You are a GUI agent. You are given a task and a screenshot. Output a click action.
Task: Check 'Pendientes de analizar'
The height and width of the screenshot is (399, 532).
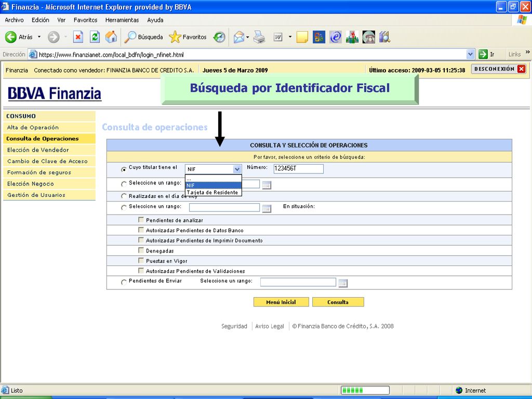click(141, 220)
